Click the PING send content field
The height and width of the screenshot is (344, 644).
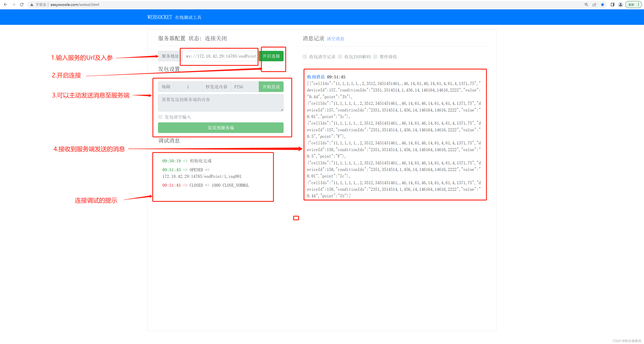[245, 87]
